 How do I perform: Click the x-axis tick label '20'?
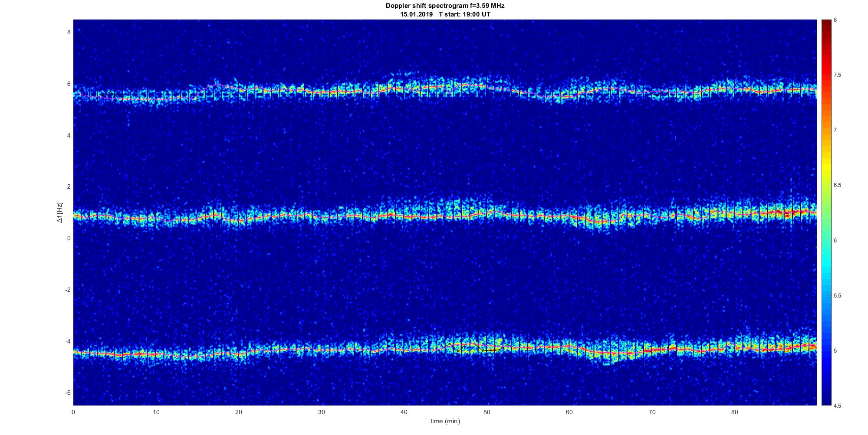pyautogui.click(x=238, y=412)
